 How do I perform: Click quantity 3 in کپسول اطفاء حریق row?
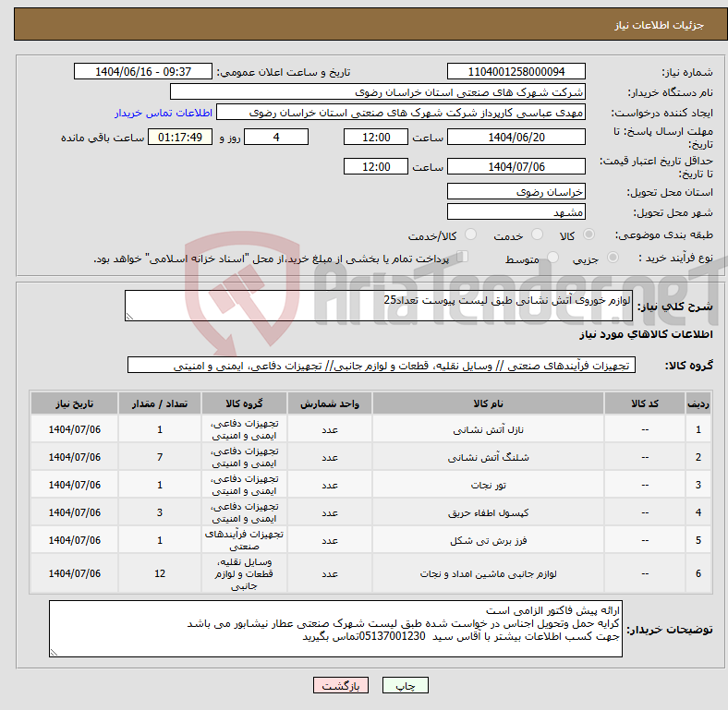pos(160,512)
